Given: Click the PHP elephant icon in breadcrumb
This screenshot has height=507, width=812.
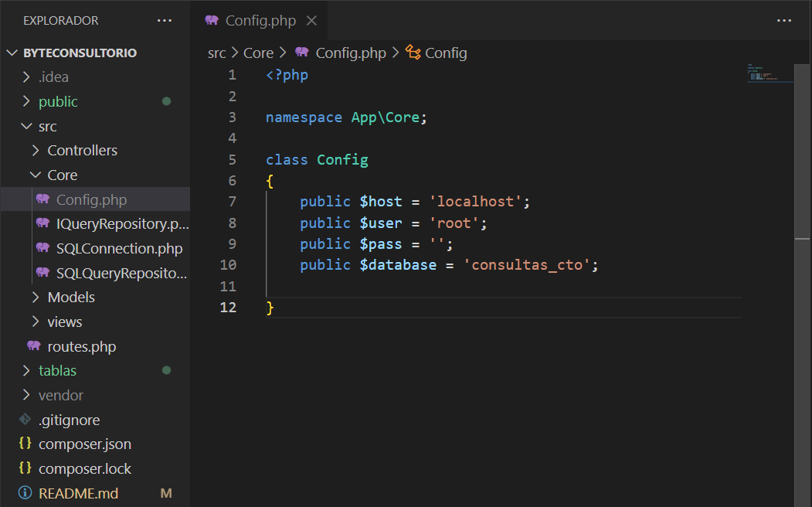Looking at the screenshot, I should [302, 53].
